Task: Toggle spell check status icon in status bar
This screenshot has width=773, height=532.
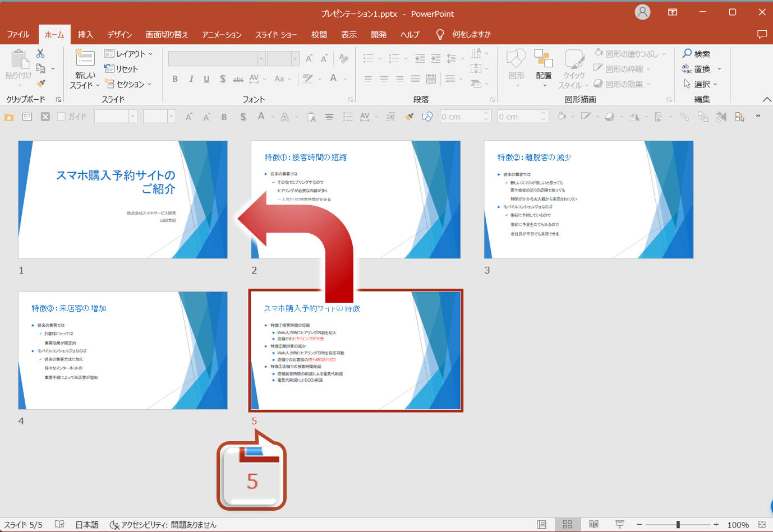Action: coord(59,525)
